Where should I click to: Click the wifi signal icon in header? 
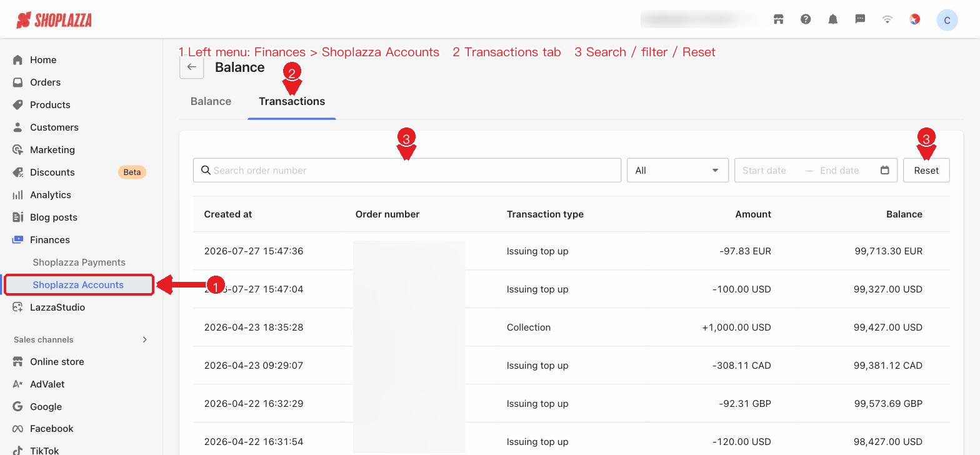point(887,19)
